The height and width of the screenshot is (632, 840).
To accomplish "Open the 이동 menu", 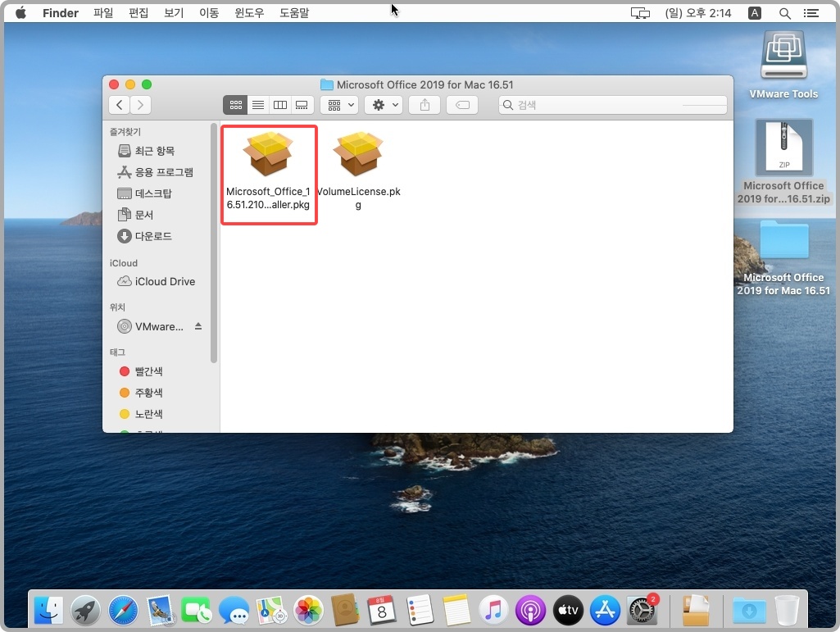I will 210,13.
